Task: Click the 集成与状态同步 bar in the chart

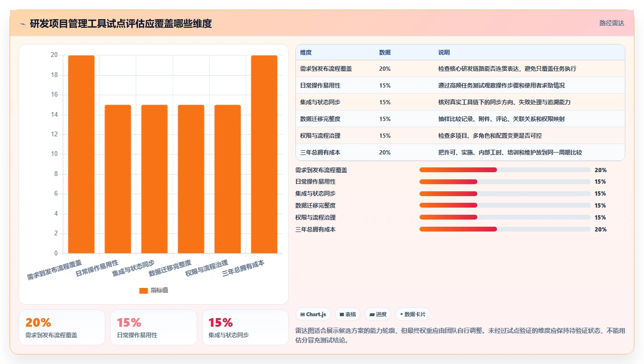Action: coord(154,179)
